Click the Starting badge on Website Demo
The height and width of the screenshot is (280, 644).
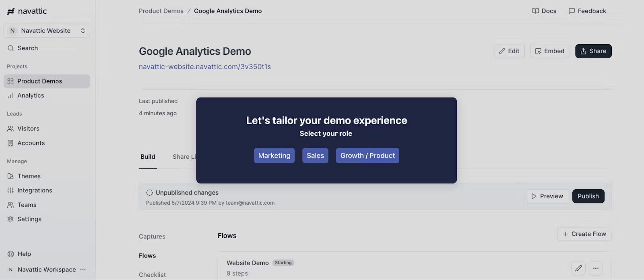pos(283,263)
